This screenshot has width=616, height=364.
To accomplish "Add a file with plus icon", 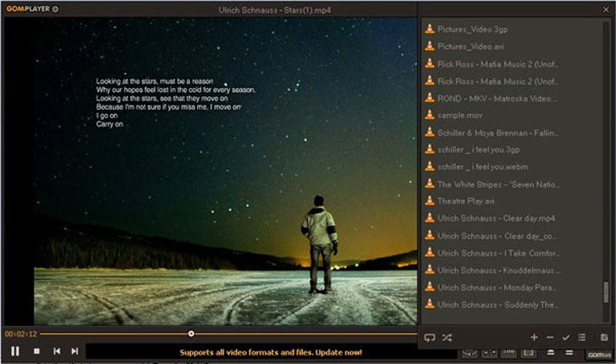I will coord(534,337).
